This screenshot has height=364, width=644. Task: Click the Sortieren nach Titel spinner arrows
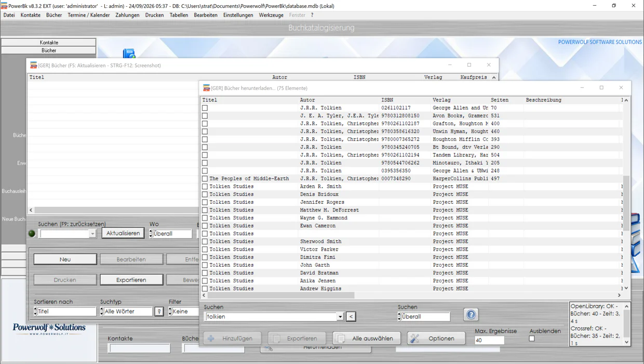(x=35, y=311)
